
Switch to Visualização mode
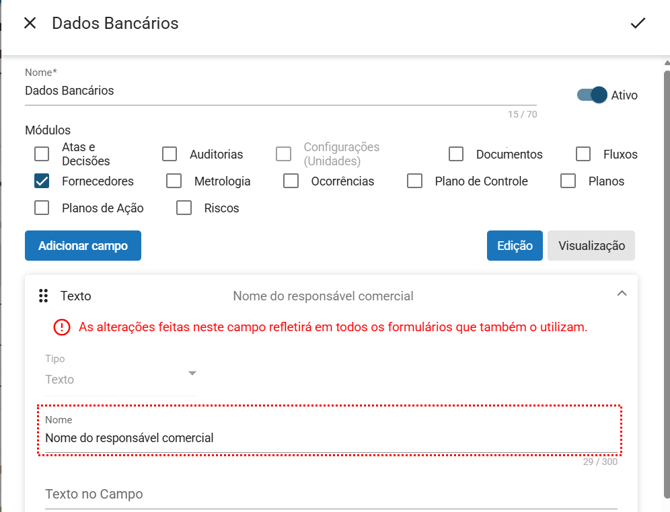coord(591,246)
